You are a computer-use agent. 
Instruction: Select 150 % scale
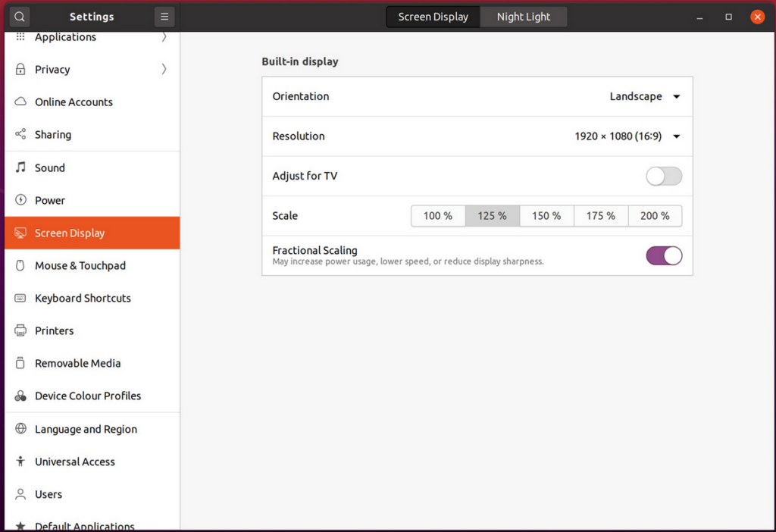click(546, 216)
